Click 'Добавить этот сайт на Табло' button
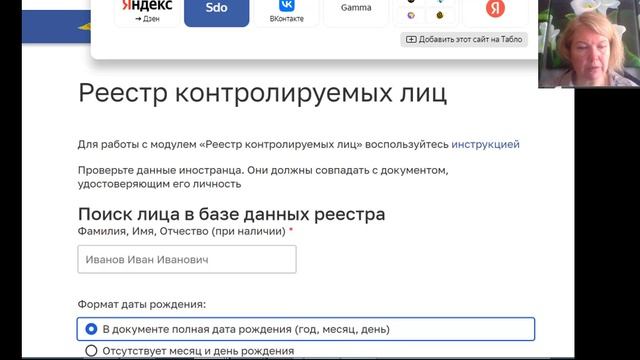This screenshot has height=360, width=640. 464,40
